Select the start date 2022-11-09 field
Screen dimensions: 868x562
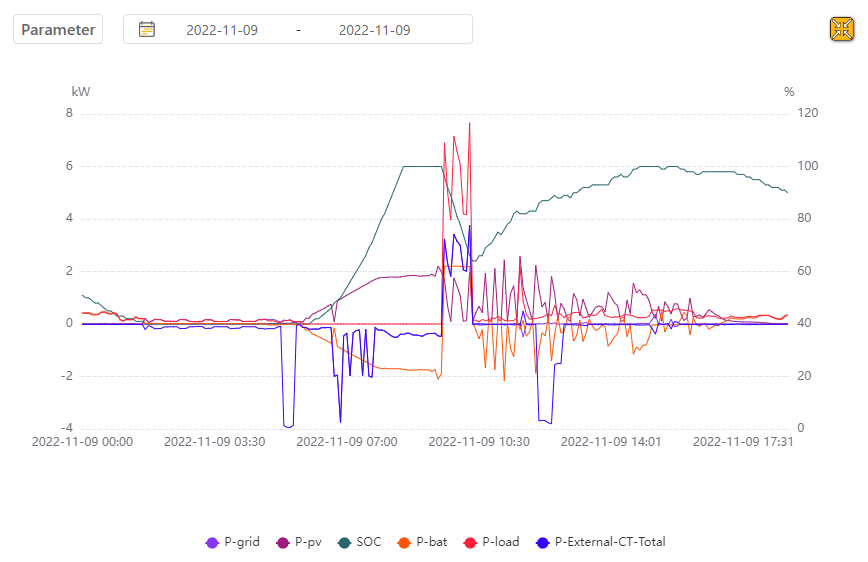(222, 30)
